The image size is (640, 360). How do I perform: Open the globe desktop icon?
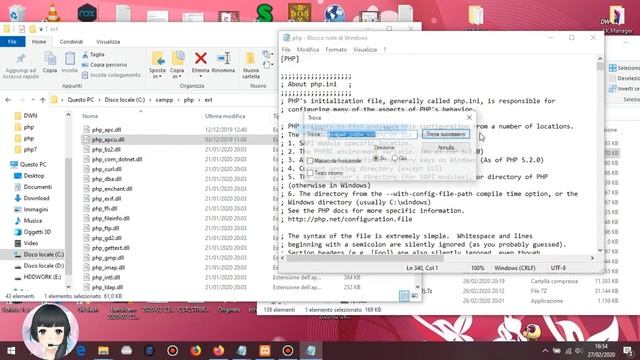click(x=334, y=12)
